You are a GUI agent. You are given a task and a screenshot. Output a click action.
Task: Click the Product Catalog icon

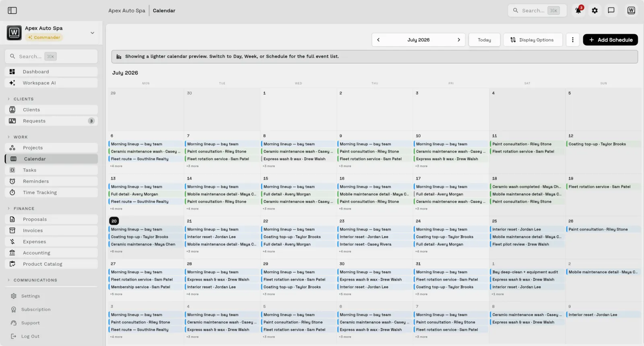click(x=12, y=264)
